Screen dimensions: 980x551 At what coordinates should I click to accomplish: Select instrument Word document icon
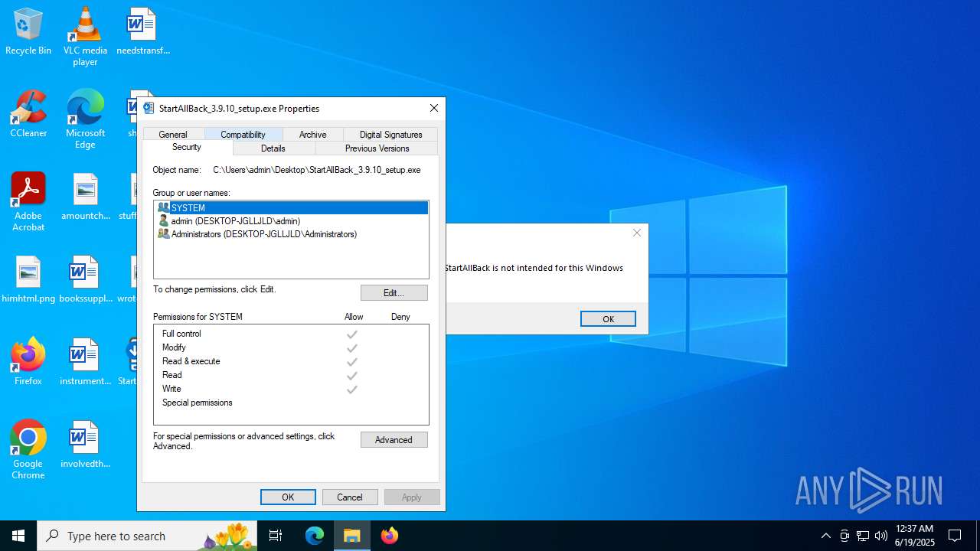click(85, 361)
